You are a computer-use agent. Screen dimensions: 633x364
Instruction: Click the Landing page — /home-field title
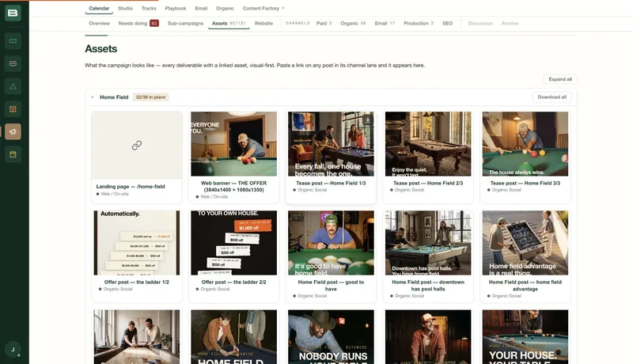[131, 187]
